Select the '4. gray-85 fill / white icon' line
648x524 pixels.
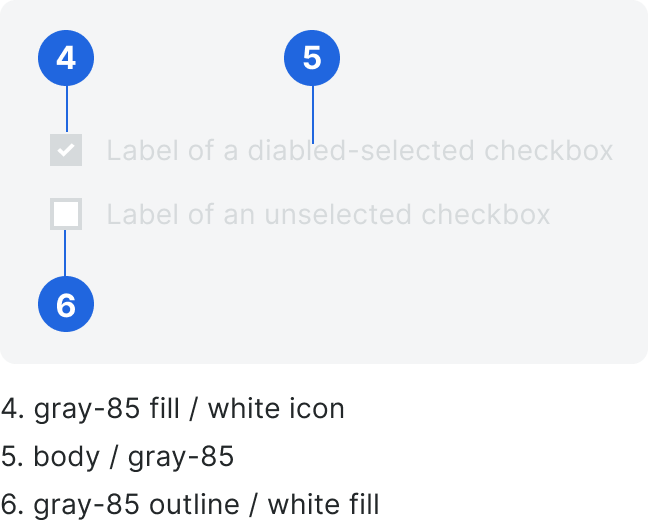pos(173,409)
